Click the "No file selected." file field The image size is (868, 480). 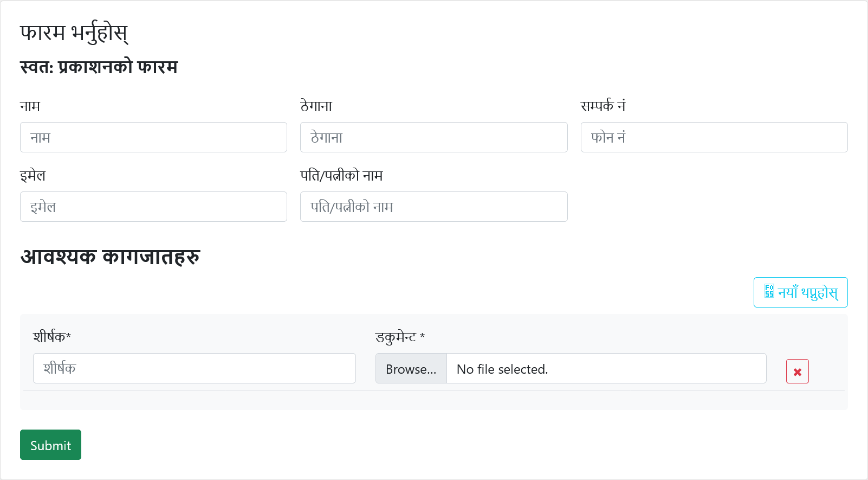coord(606,369)
